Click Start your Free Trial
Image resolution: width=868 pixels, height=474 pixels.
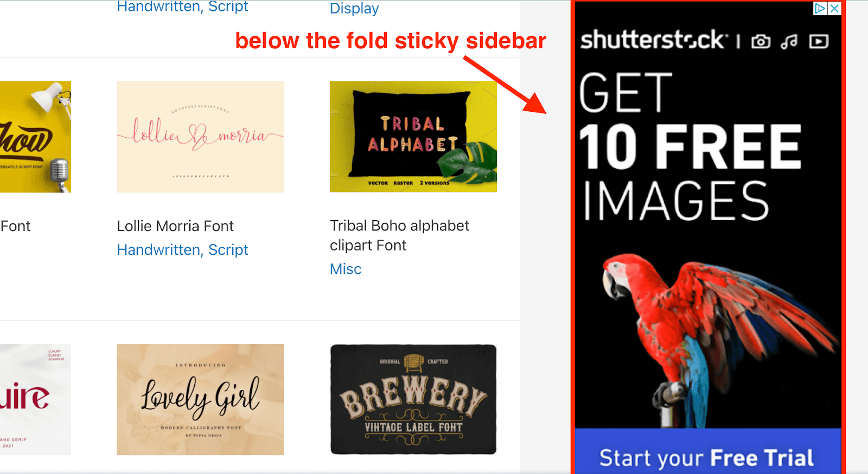(705, 457)
